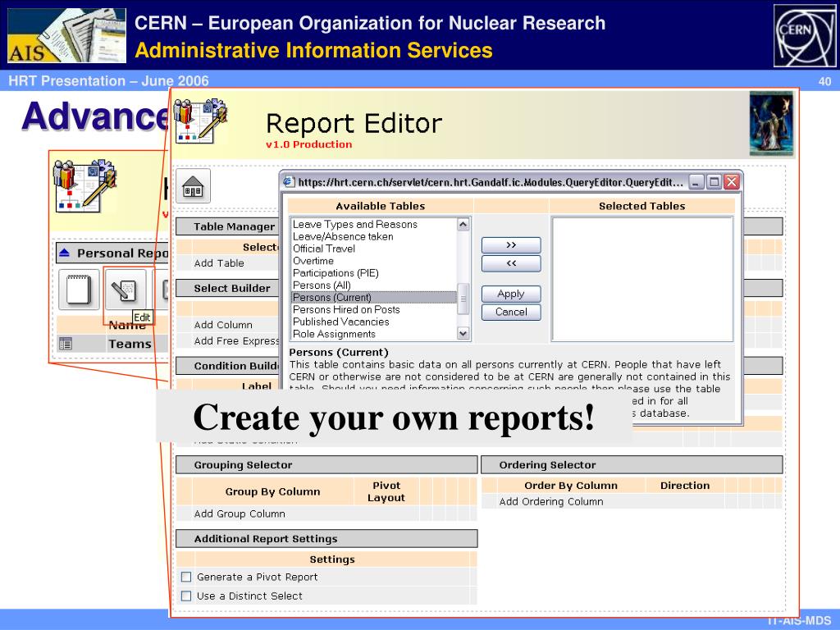Viewport: 840px width, 630px height.
Task: Click the Group By Column header
Action: click(272, 492)
